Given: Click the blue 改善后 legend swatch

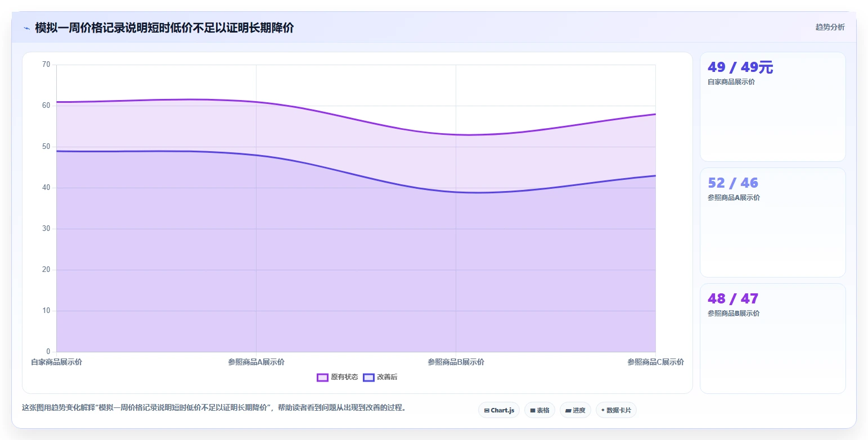Looking at the screenshot, I should pos(368,377).
